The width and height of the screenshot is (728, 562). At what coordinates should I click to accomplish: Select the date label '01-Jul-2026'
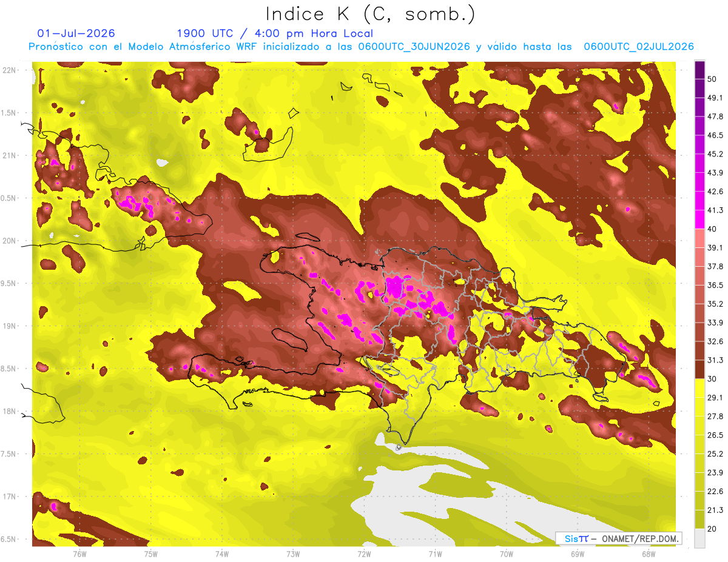click(76, 33)
